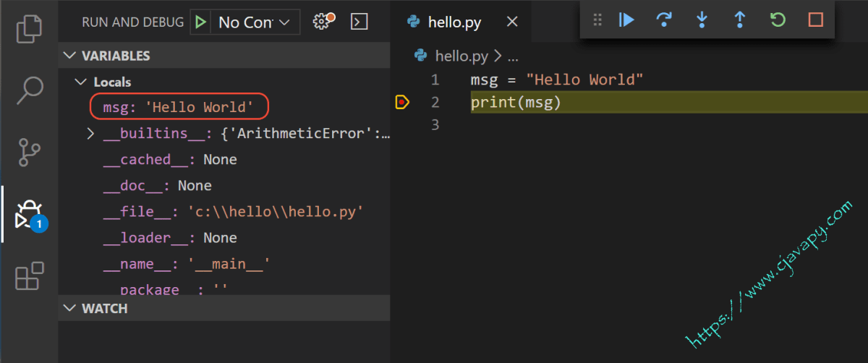868x363 pixels.
Task: Click the RUN AND DEBUG title
Action: click(133, 22)
